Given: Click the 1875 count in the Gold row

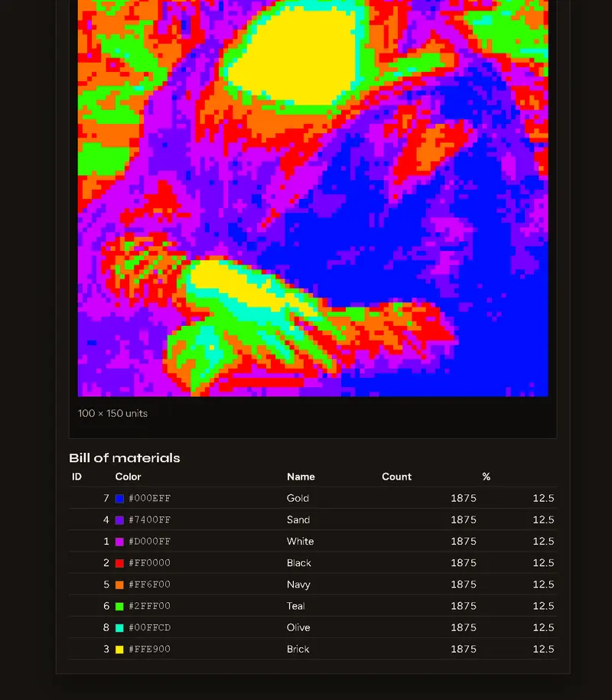Looking at the screenshot, I should pyautogui.click(x=464, y=498).
